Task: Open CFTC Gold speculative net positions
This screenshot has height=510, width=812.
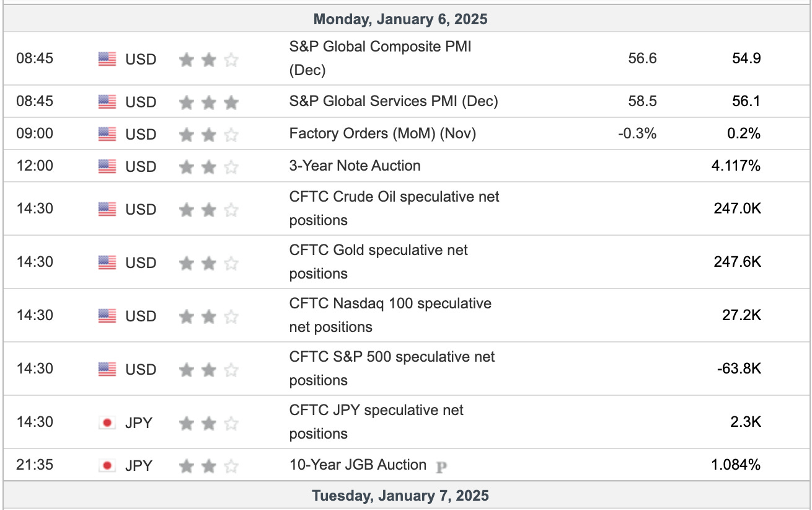Action: (x=379, y=262)
